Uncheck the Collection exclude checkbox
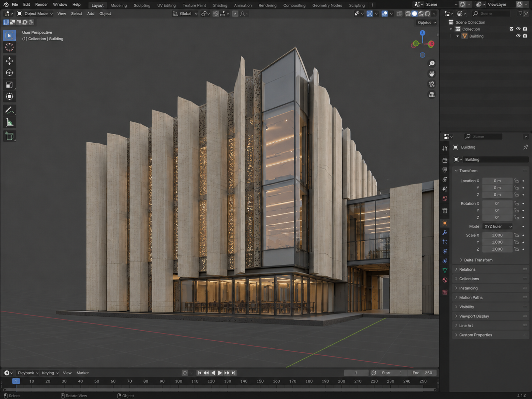This screenshot has height=399, width=532. coord(511,29)
